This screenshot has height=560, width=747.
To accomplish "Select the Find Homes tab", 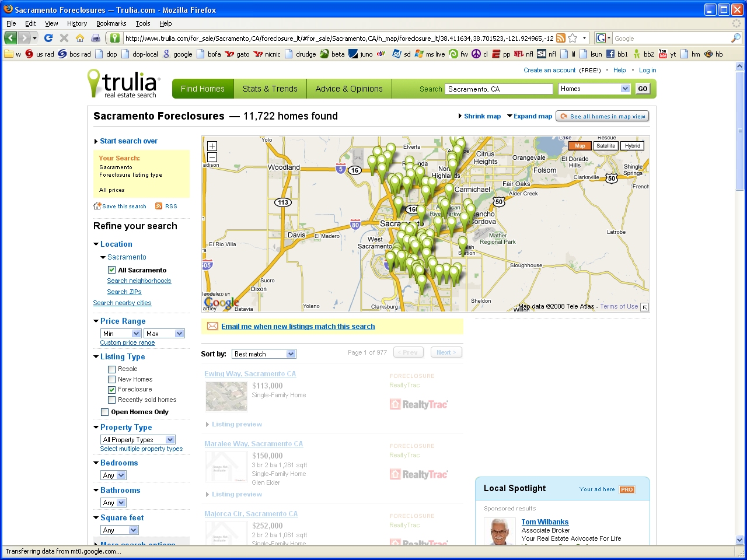I will click(203, 89).
